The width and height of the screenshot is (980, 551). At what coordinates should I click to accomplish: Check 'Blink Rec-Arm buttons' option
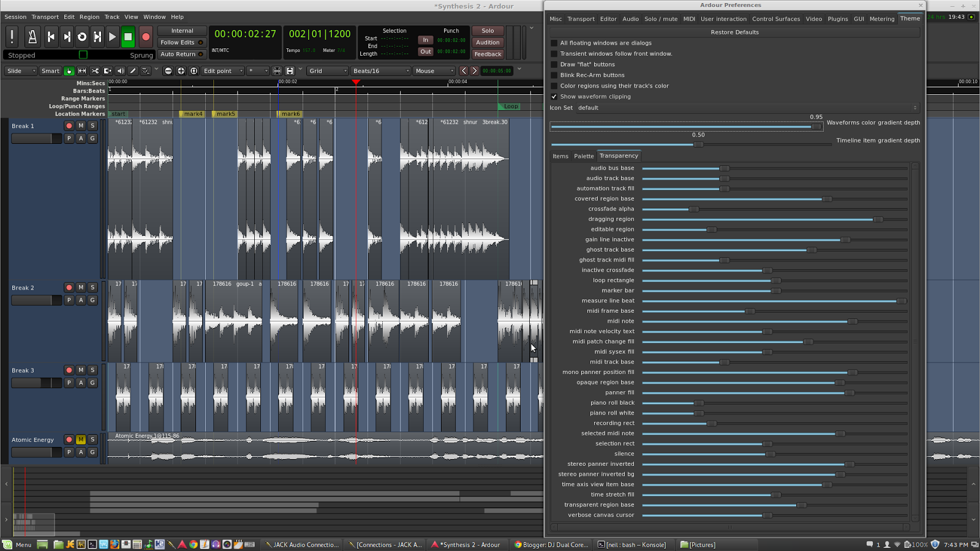point(554,75)
